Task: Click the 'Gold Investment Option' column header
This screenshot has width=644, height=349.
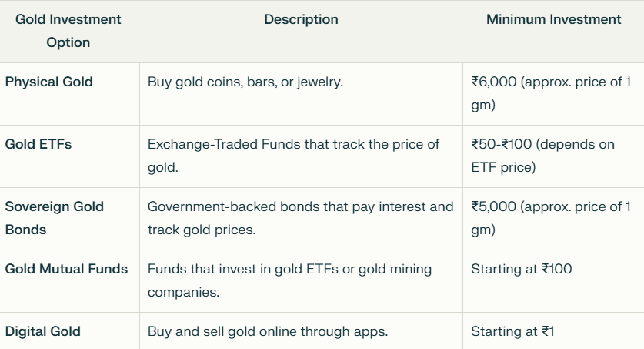Action: pyautogui.click(x=68, y=31)
